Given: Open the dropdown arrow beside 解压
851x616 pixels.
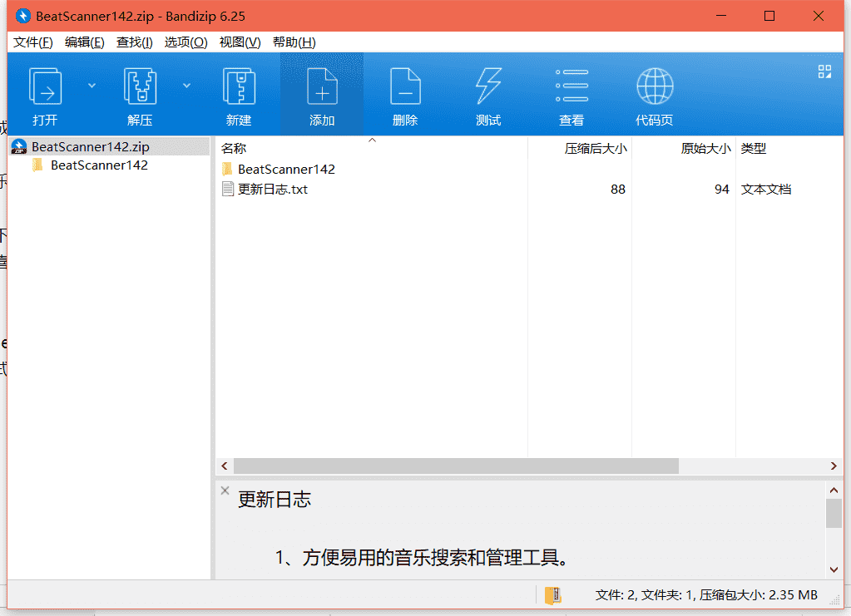Looking at the screenshot, I should [x=186, y=85].
